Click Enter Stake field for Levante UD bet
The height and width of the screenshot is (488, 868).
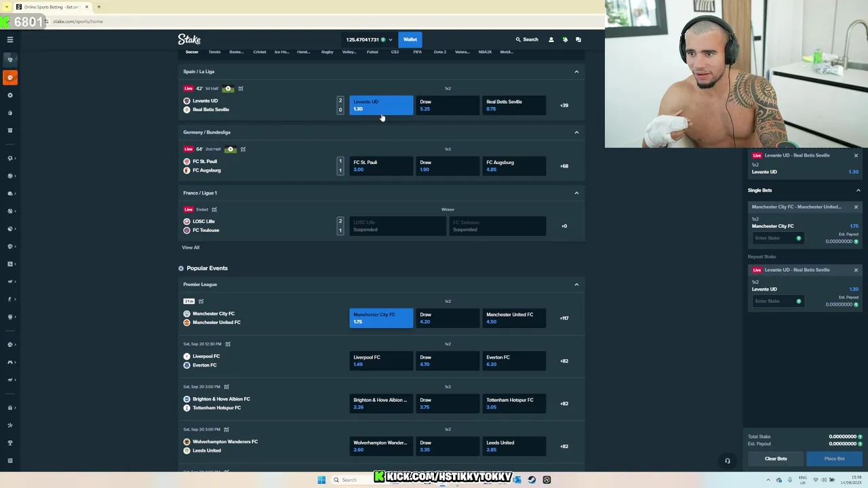pyautogui.click(x=778, y=301)
